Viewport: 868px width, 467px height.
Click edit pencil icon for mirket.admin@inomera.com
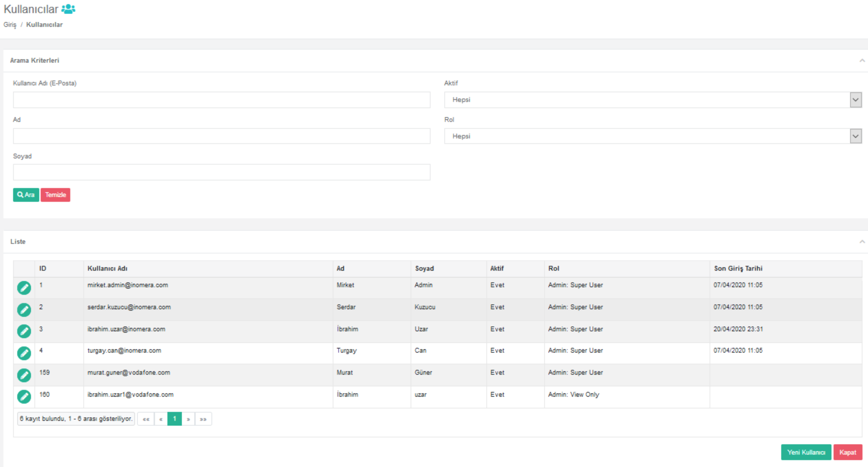point(24,288)
